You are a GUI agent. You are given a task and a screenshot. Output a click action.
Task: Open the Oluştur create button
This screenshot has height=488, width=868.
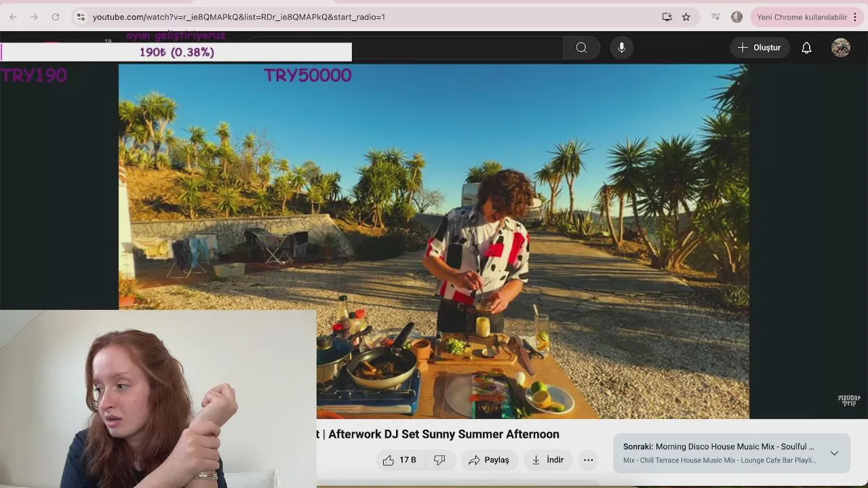point(759,47)
